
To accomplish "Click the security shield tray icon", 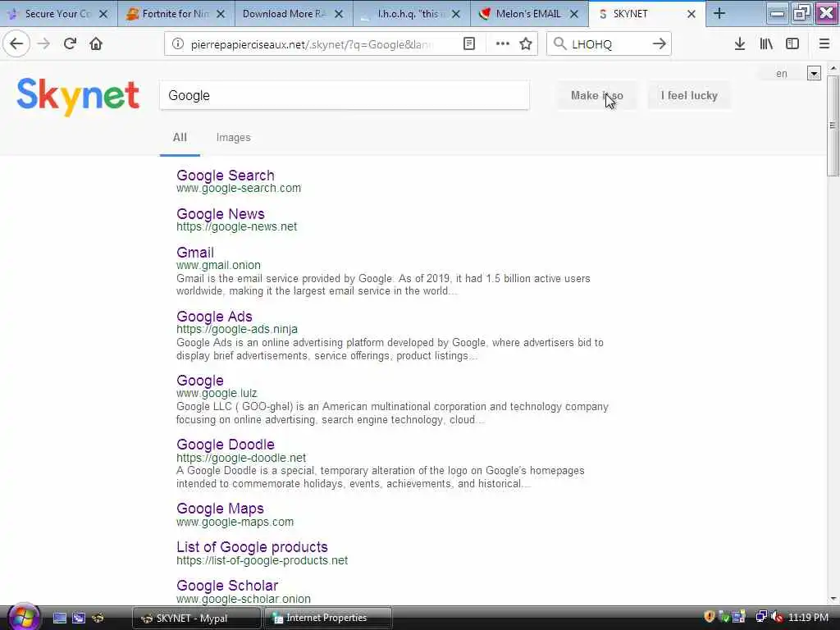I will coord(710,617).
